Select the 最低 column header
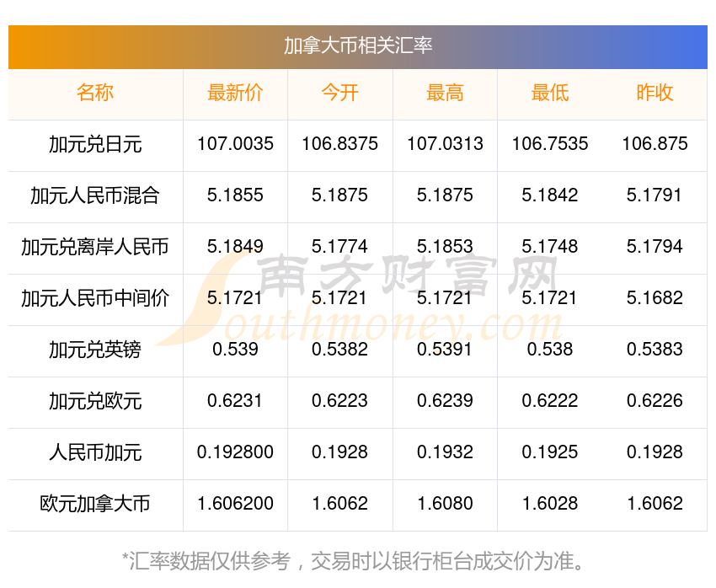716x588 pixels. pos(550,93)
